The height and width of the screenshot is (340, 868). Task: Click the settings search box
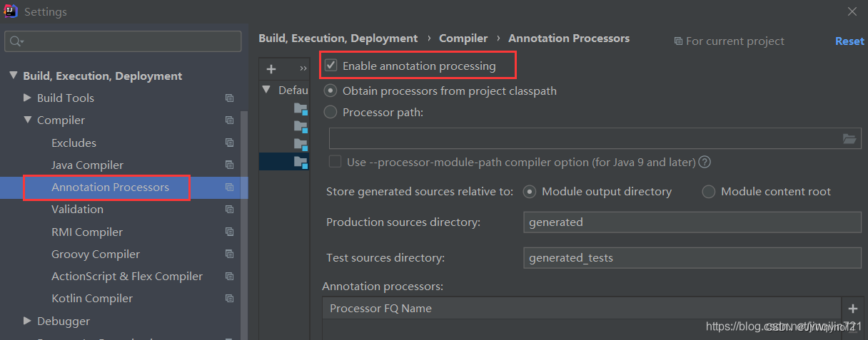(x=123, y=41)
